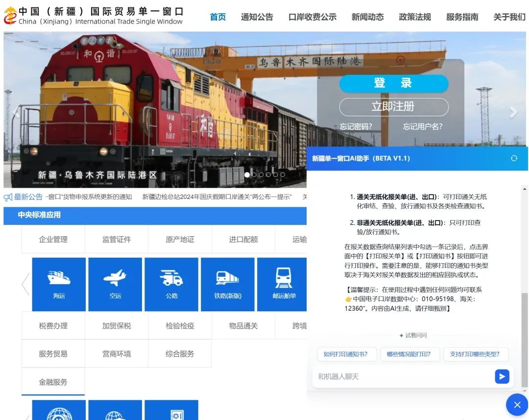This screenshot has height=420, width=529.
Task: Click the blue 登录 login button
Action: pos(394,83)
